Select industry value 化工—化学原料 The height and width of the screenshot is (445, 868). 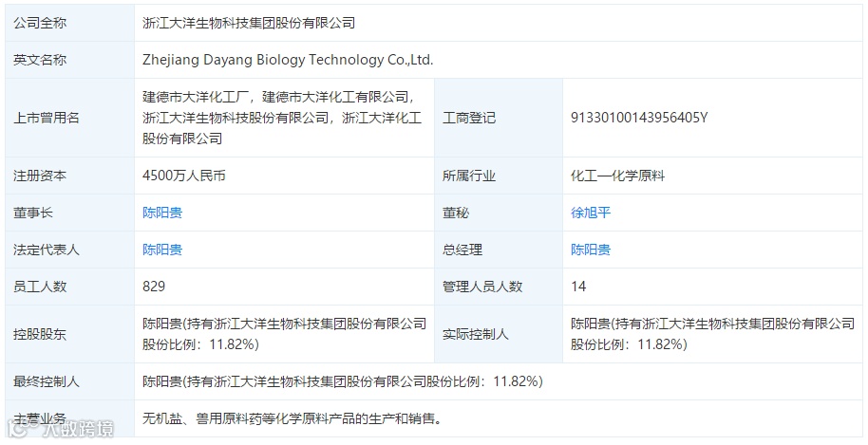pos(618,176)
